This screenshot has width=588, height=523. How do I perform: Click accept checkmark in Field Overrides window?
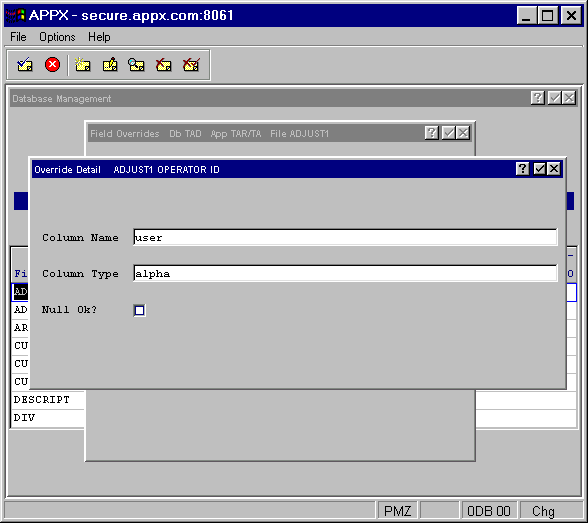pyautogui.click(x=448, y=133)
